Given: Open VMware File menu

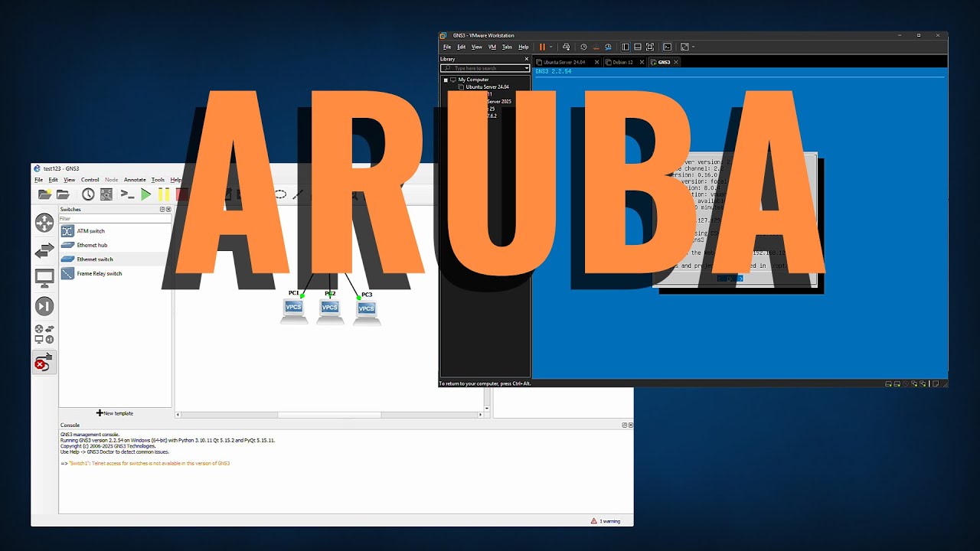Looking at the screenshot, I should click(x=447, y=47).
